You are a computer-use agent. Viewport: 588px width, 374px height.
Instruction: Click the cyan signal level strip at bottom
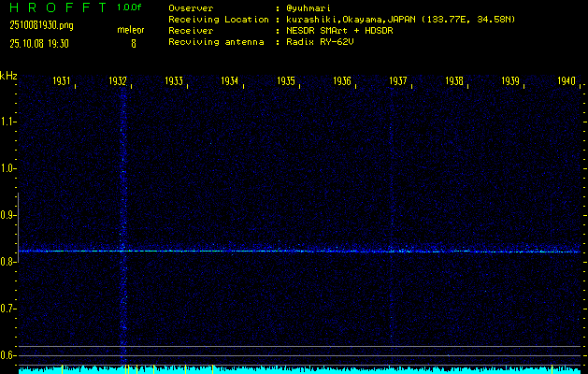click(299, 370)
